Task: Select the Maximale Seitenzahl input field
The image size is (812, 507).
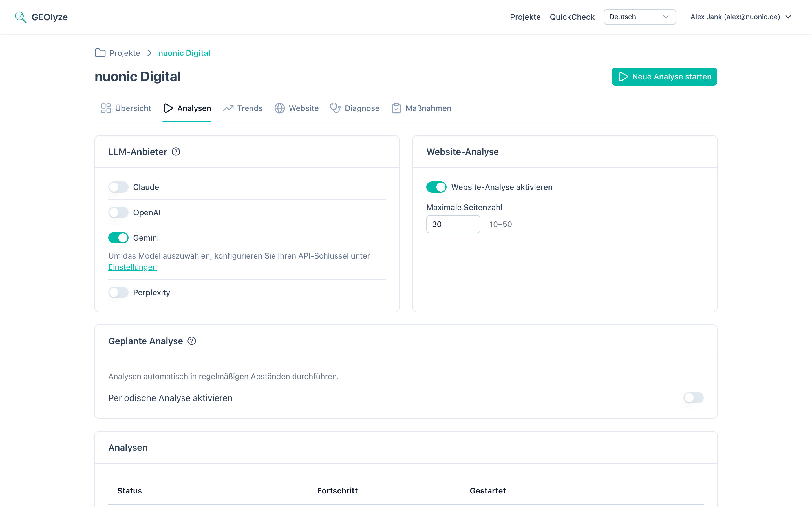Action: point(453,224)
